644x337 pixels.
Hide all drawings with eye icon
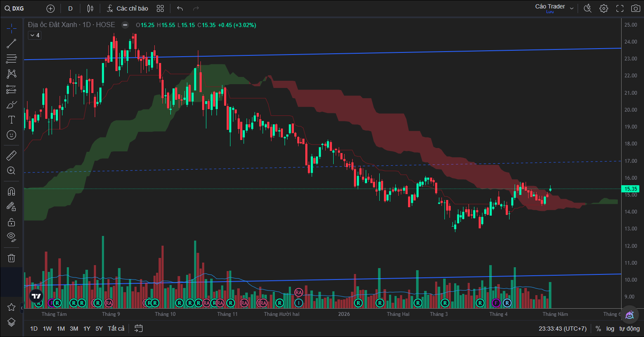tap(11, 236)
